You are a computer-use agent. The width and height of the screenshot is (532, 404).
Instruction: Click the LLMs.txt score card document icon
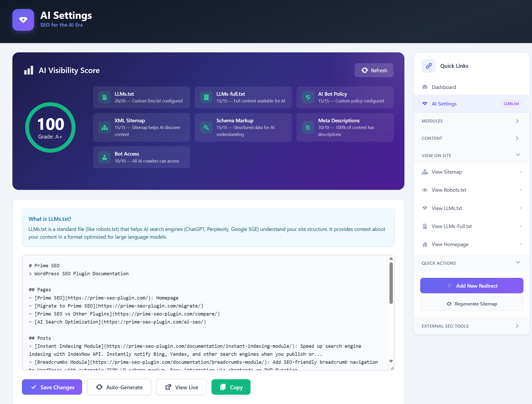pos(105,97)
